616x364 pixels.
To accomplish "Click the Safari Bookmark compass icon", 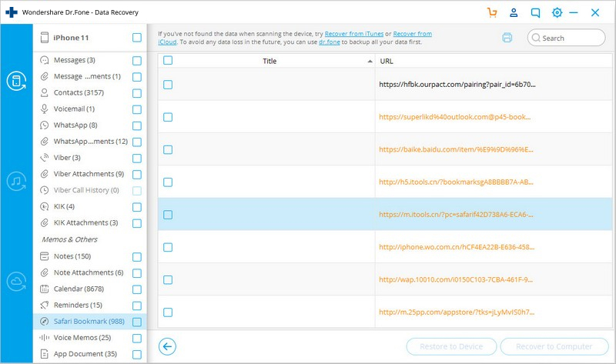I will 45,321.
